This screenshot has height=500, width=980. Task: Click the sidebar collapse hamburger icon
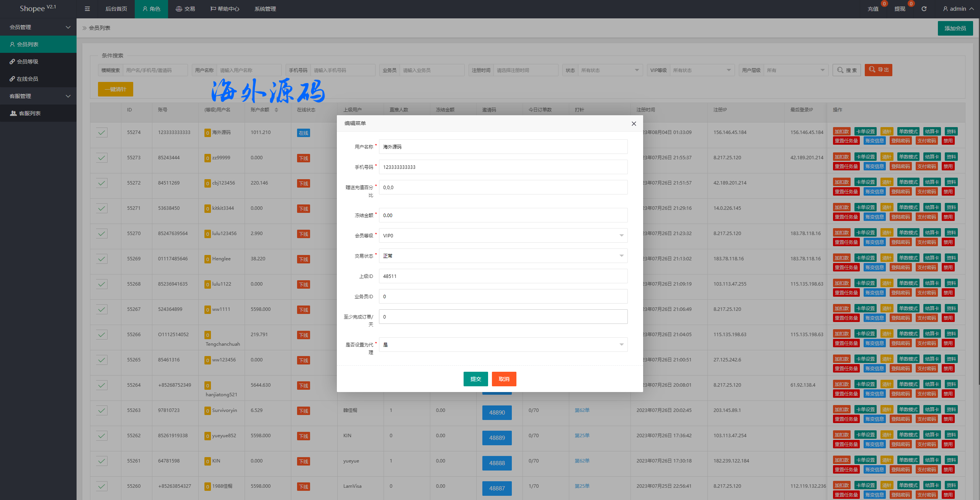tap(87, 9)
